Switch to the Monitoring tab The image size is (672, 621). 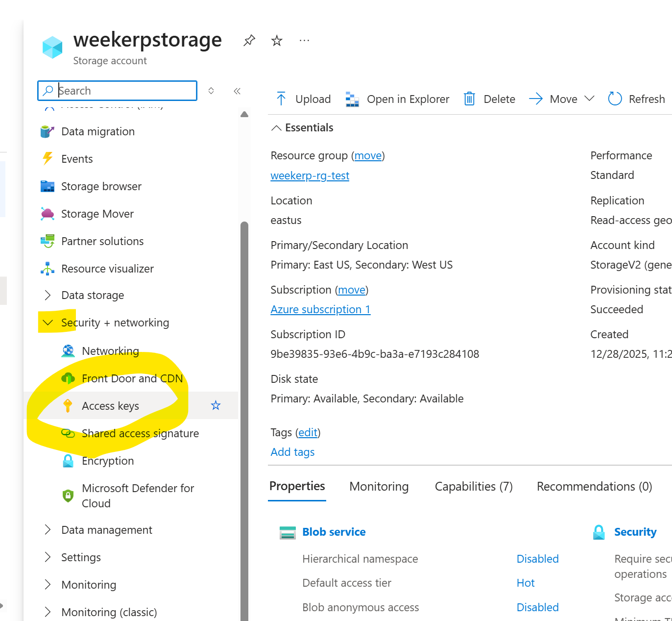[379, 486]
